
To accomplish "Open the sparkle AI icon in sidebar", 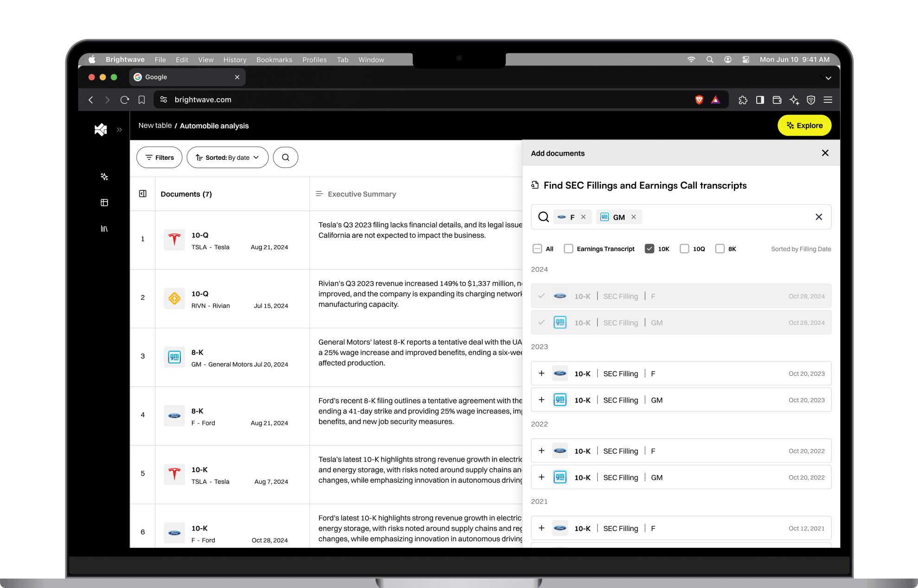I will 104,177.
